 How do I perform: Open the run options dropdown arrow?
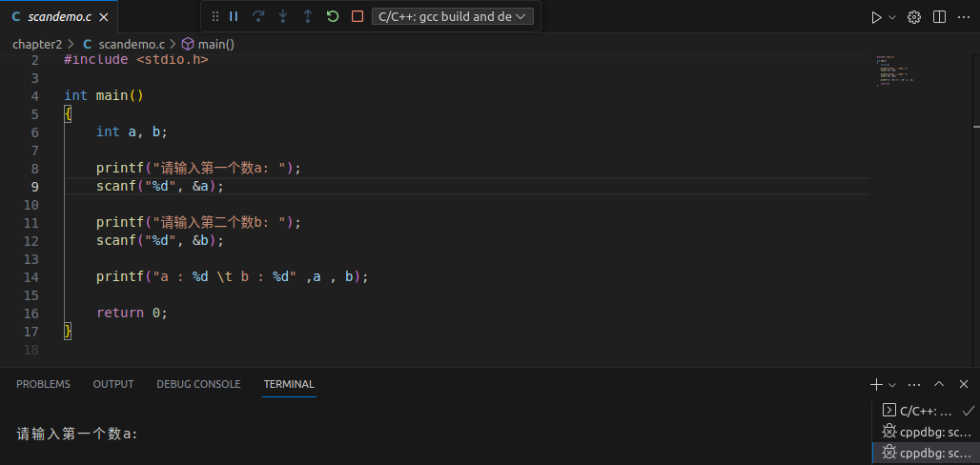[892, 17]
